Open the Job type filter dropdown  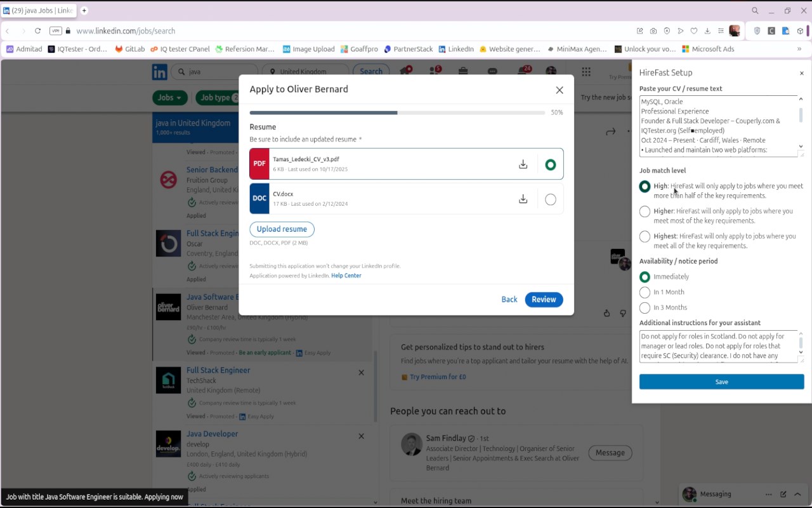click(x=219, y=98)
